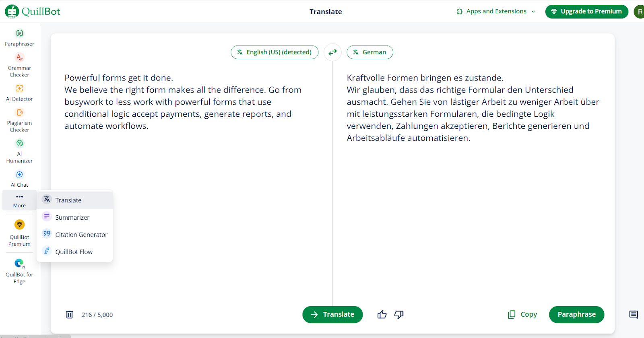
Task: Expand Apps and Extensions dropdown
Action: (x=496, y=11)
